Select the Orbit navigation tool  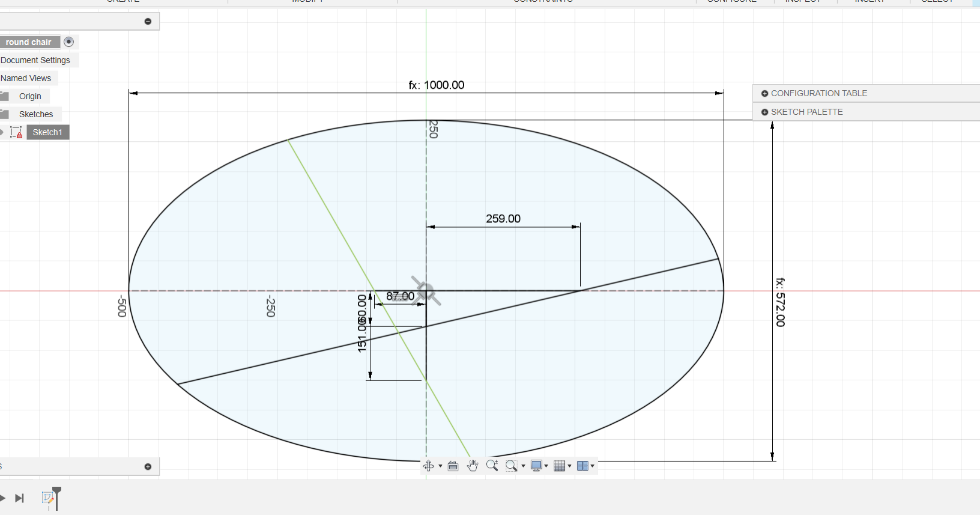429,466
